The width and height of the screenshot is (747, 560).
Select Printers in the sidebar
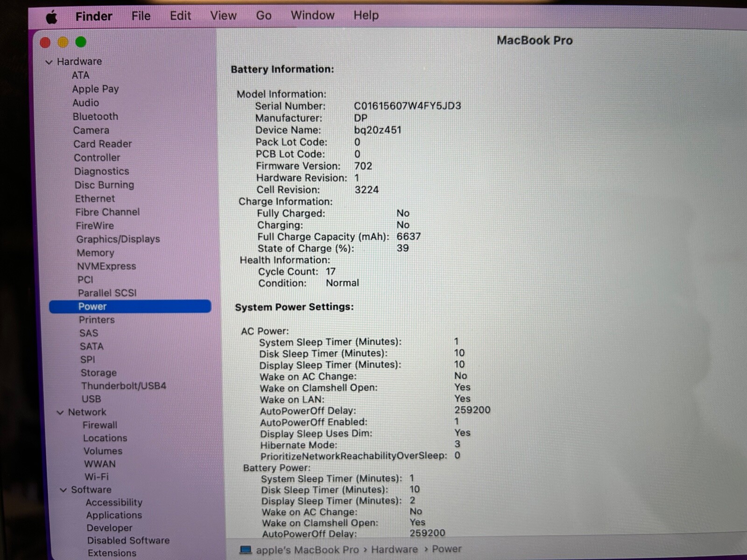(97, 320)
